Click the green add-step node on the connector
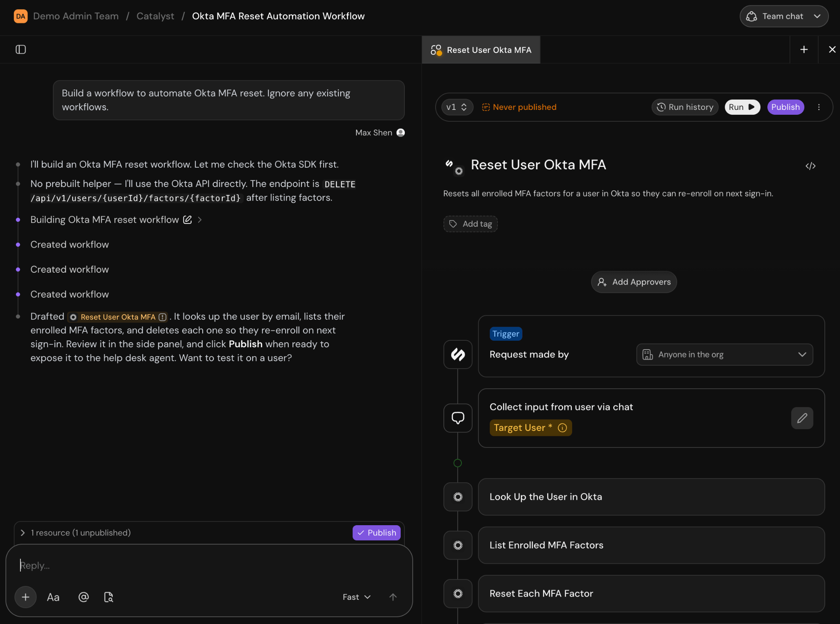Image resolution: width=840 pixels, height=624 pixels. pyautogui.click(x=458, y=463)
